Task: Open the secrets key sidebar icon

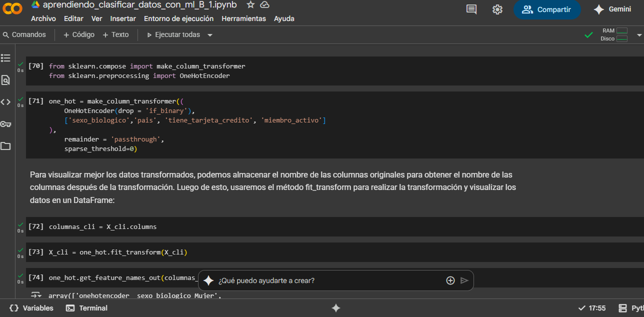Action: click(x=5, y=124)
